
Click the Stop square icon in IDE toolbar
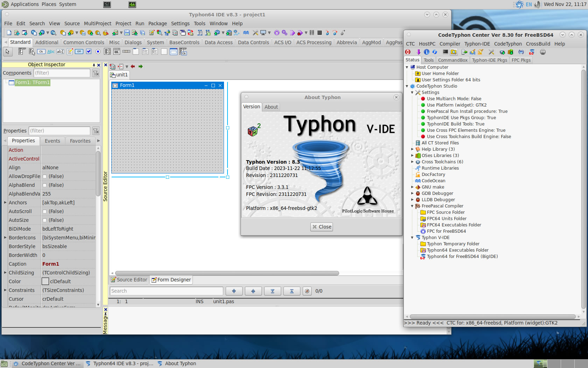(x=319, y=33)
